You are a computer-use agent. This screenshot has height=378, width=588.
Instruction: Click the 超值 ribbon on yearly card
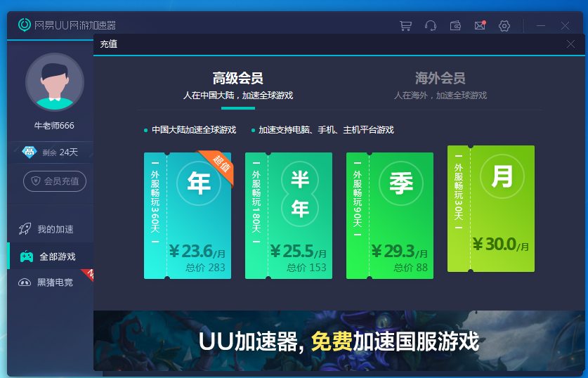point(220,165)
